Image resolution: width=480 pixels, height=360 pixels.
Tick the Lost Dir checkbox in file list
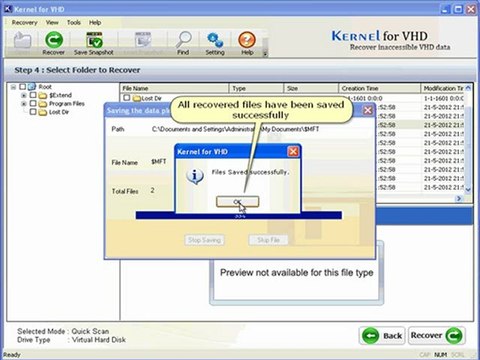(x=126, y=98)
